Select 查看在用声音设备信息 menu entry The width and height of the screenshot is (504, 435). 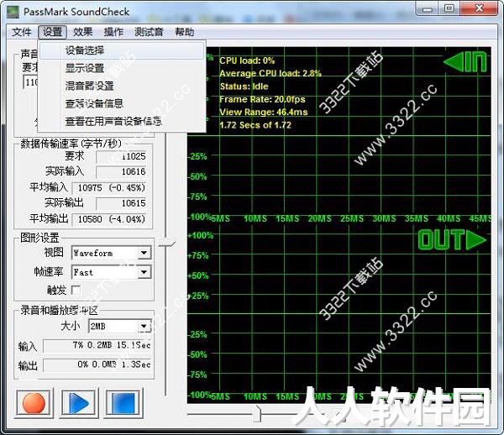pyautogui.click(x=122, y=121)
